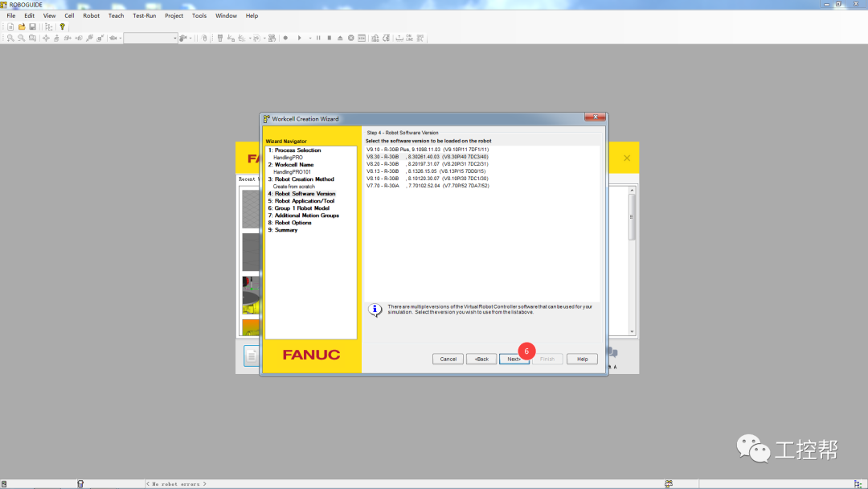
Task: Select the Zoom Window tool
Action: [32, 39]
